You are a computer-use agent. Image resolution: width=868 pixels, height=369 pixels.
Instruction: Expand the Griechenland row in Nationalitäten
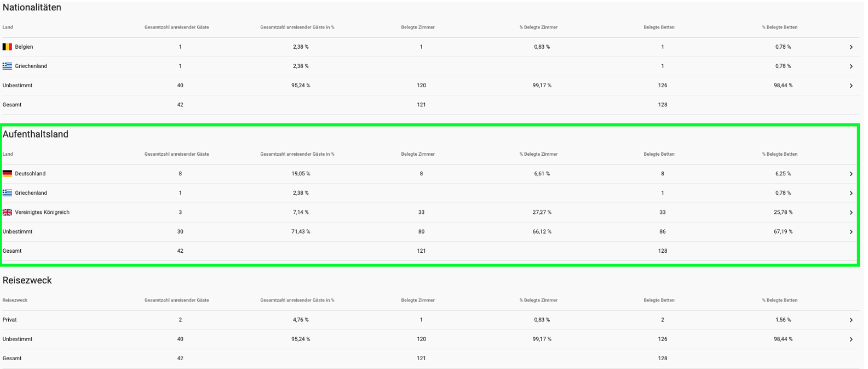coord(850,66)
